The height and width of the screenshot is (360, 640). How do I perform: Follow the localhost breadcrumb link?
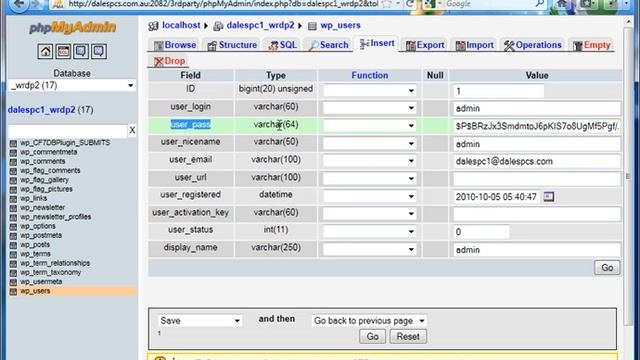point(181,25)
